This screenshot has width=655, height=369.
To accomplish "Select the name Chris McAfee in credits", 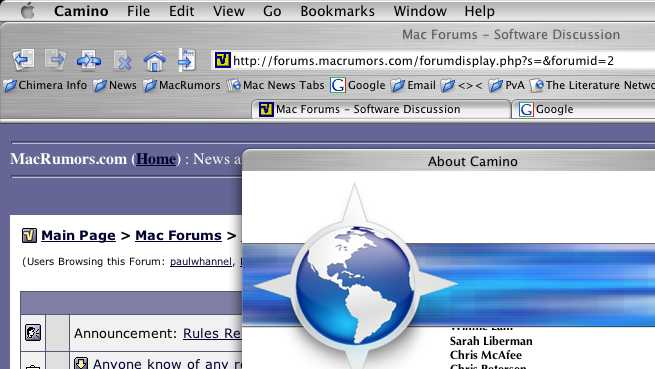I will click(x=486, y=355).
